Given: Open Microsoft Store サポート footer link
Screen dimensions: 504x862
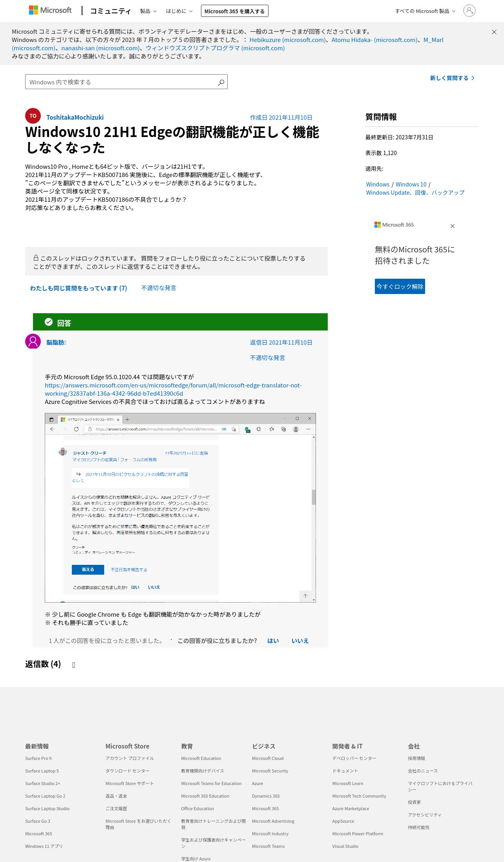Looking at the screenshot, I should point(130,783).
